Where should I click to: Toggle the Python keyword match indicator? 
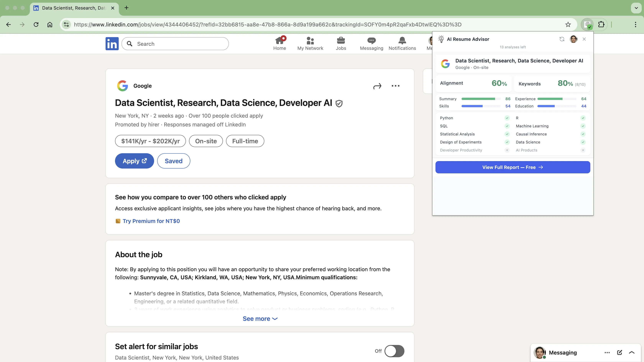point(507,118)
